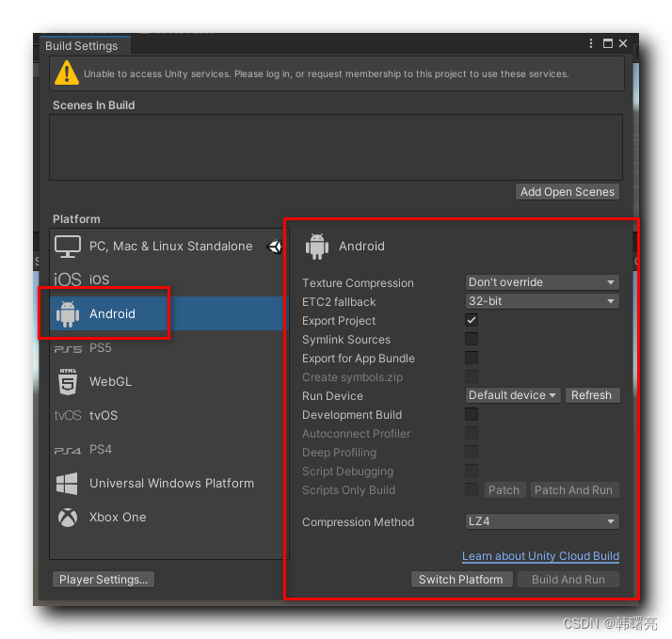Select the PS5 platform entry
Image resolution: width=672 pixels, height=639 pixels.
pos(168,347)
